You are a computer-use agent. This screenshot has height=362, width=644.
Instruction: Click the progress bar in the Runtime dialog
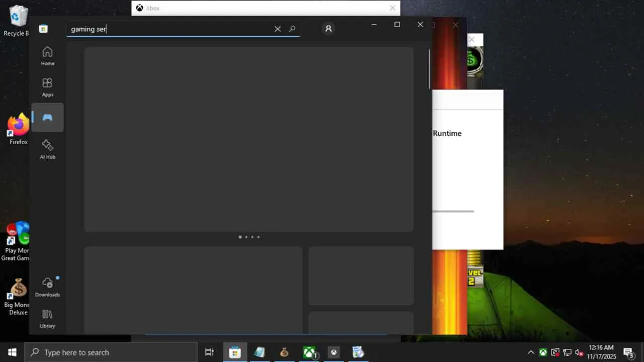coord(453,211)
